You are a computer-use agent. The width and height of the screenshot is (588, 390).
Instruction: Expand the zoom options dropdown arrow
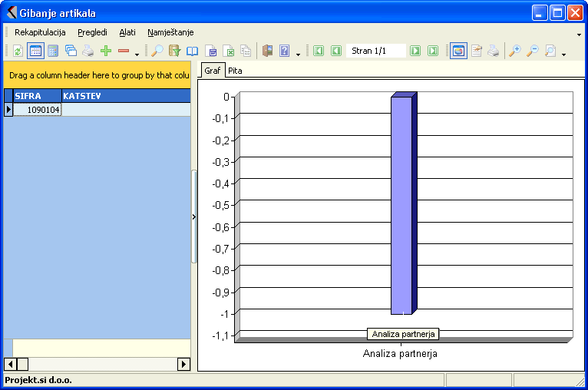click(x=563, y=55)
